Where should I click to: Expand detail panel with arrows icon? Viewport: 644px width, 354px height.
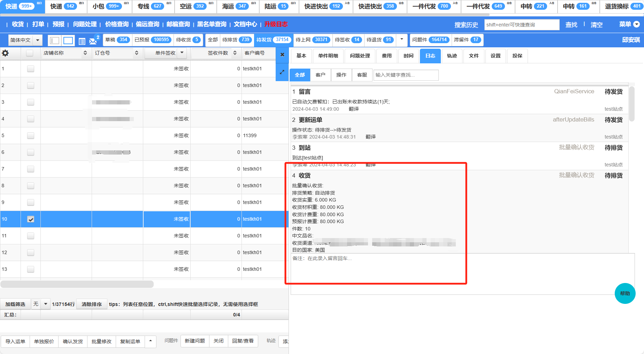coord(282,72)
